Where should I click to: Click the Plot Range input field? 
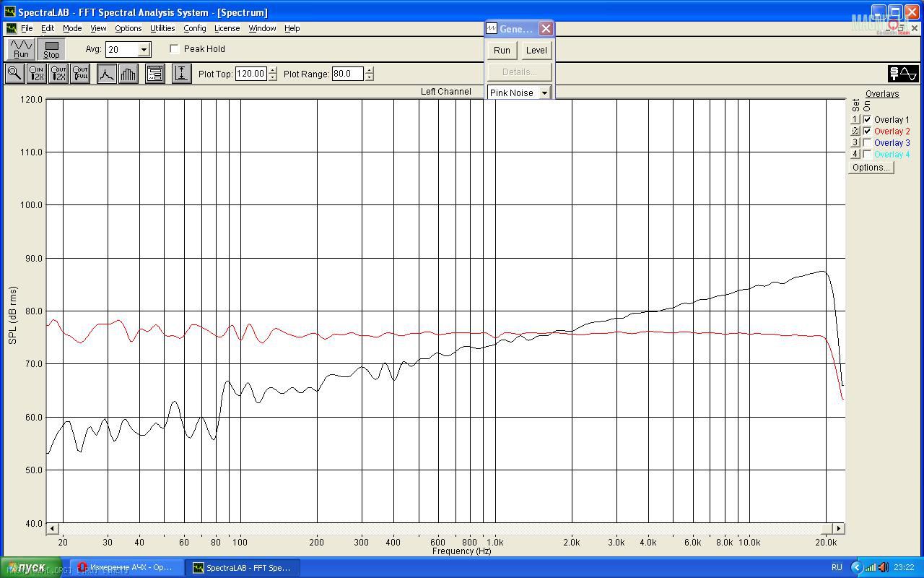(348, 74)
